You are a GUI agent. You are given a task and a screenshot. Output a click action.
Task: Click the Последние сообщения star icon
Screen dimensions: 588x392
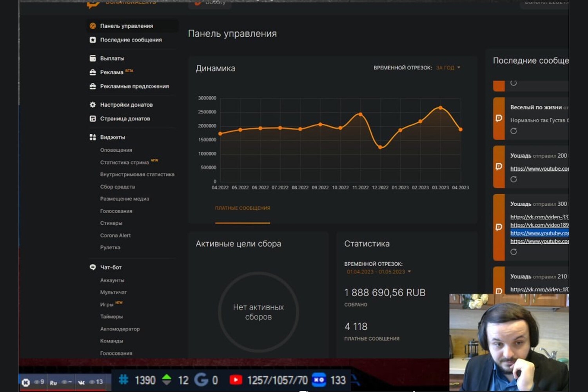coord(93,40)
